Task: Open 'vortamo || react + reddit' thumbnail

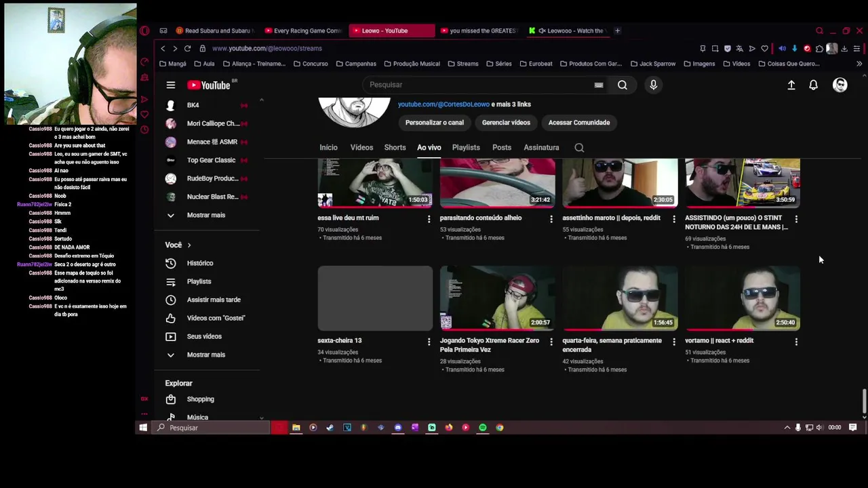Action: pos(743,298)
